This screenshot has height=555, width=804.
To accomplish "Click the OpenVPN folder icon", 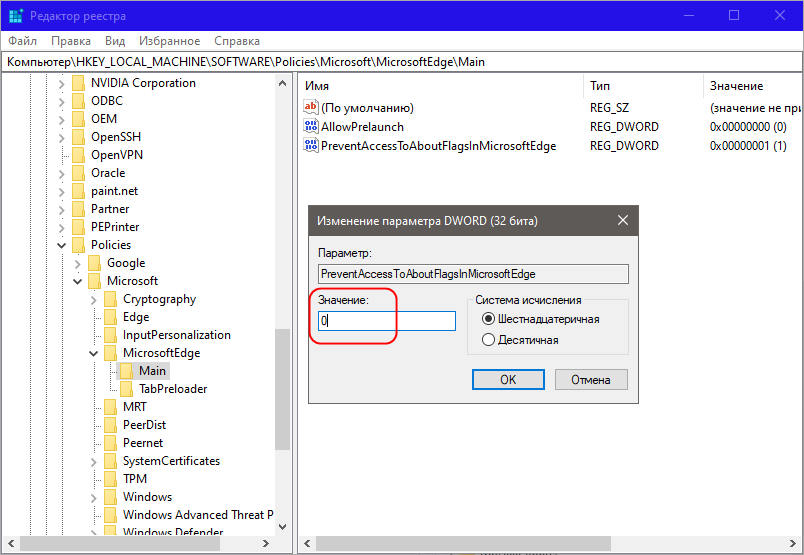I will [78, 155].
